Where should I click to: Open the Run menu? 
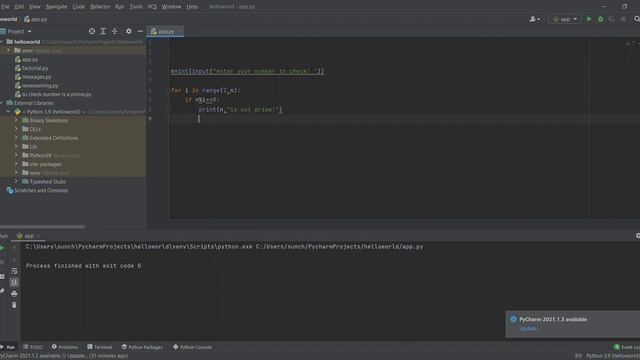(119, 7)
